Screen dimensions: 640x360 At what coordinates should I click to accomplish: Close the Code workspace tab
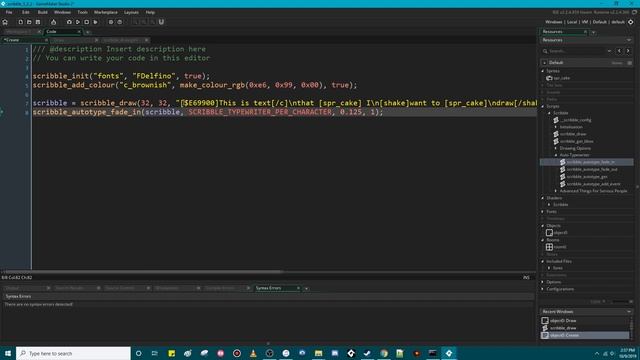point(79,31)
